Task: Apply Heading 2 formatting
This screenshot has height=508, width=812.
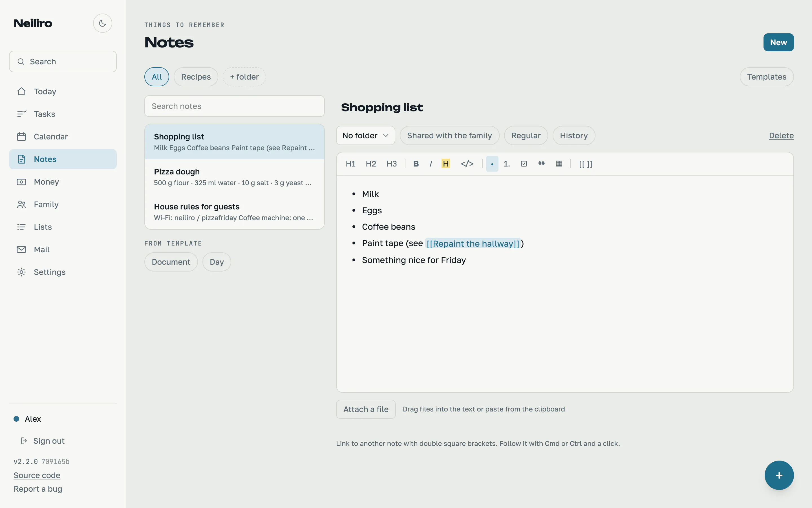Action: point(371,164)
